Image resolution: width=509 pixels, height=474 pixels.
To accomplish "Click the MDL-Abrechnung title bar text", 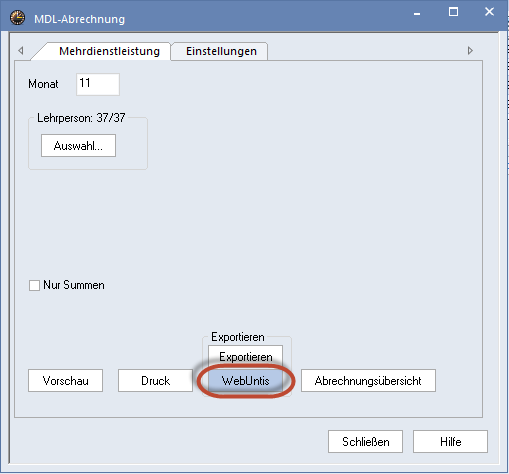I will coord(79,19).
